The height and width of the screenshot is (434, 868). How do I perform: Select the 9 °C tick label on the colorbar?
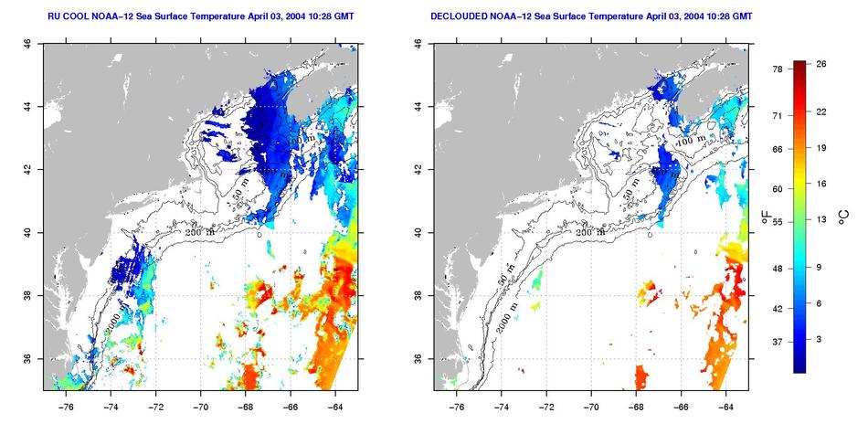(819, 268)
